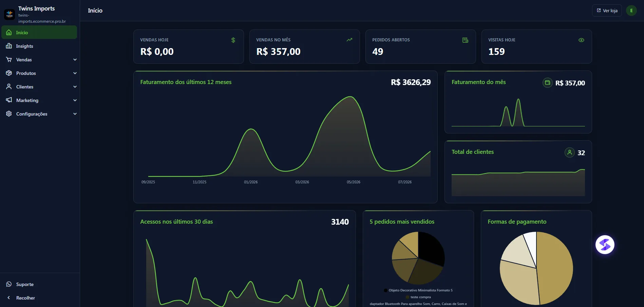Click the Início home icon in sidebar
This screenshot has height=307, width=644.
(9, 33)
